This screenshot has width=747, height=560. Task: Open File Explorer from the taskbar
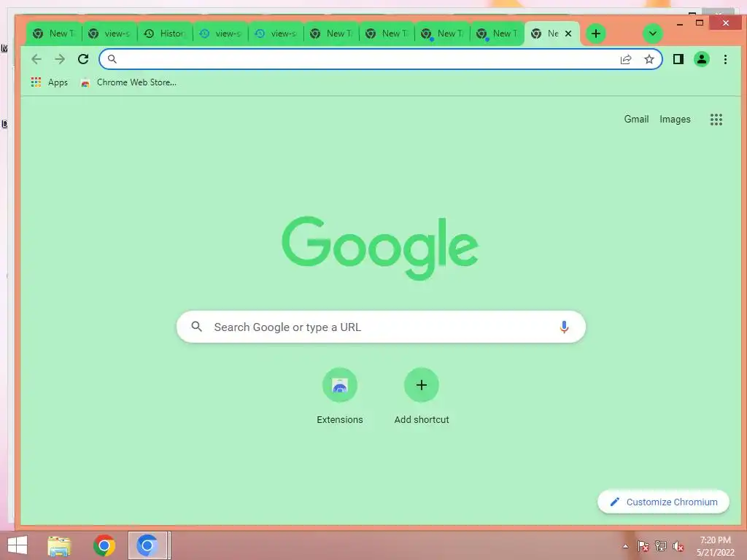click(60, 545)
